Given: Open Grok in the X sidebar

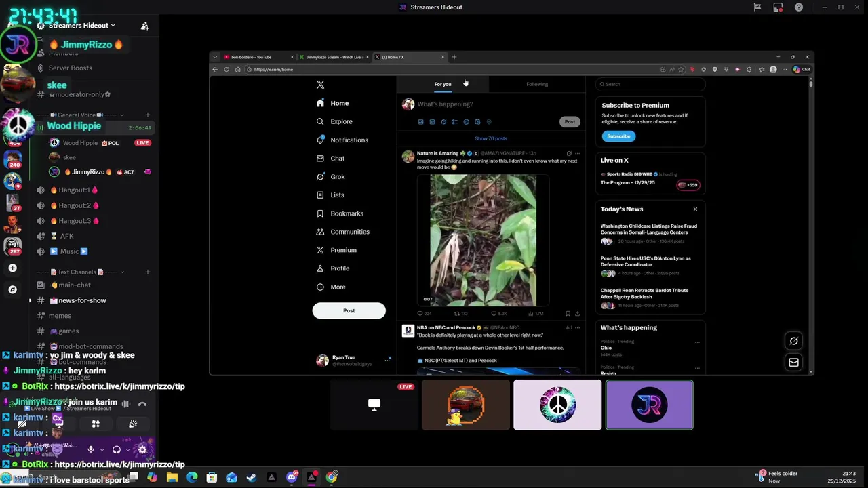Looking at the screenshot, I should pyautogui.click(x=330, y=176).
